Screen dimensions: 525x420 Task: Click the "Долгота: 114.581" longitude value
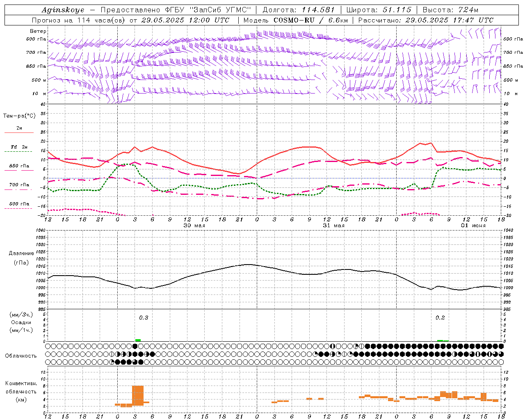click(298, 10)
